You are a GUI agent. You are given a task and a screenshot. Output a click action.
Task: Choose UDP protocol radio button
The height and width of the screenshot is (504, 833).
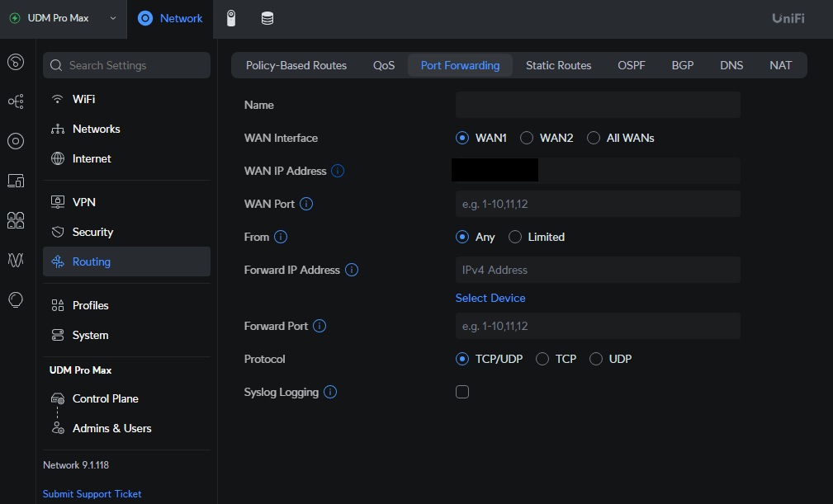(596, 359)
